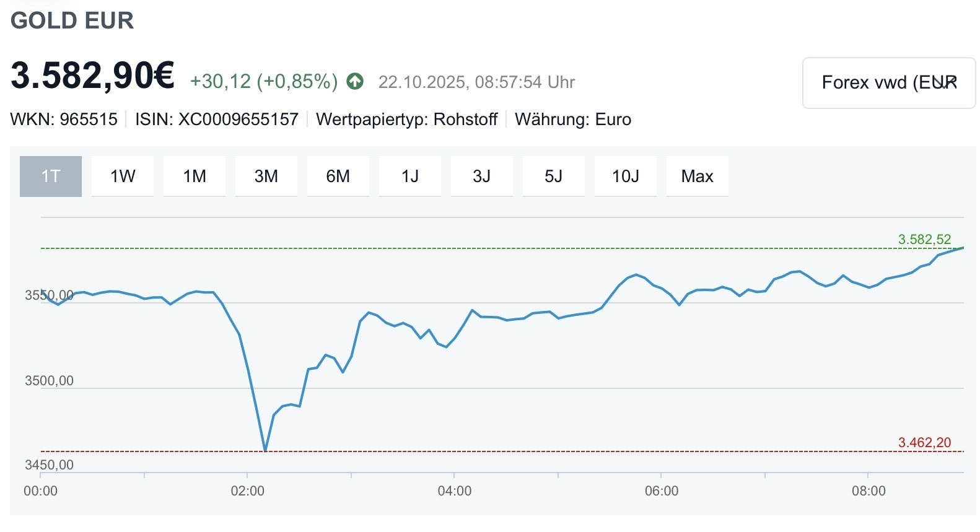The height and width of the screenshot is (532, 980).
Task: Click the 08:00 time axis label
Action: click(868, 491)
